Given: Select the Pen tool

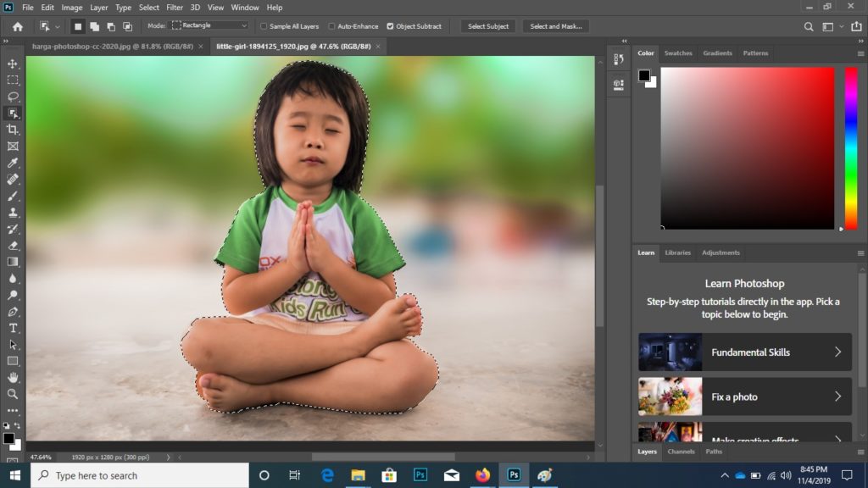Looking at the screenshot, I should 13,312.
